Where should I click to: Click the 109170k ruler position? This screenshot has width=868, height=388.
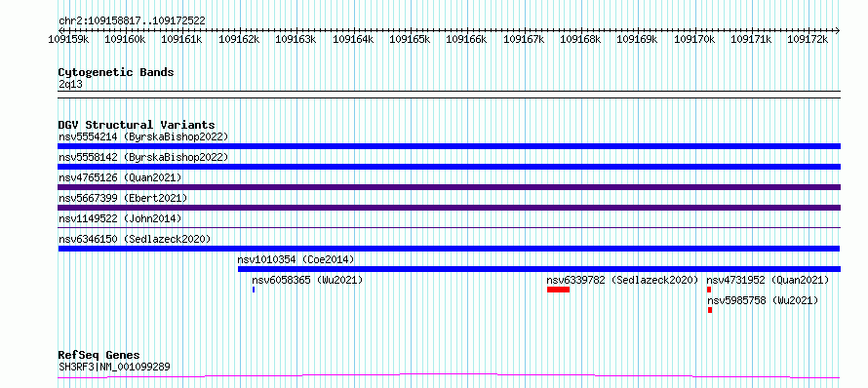click(694, 39)
